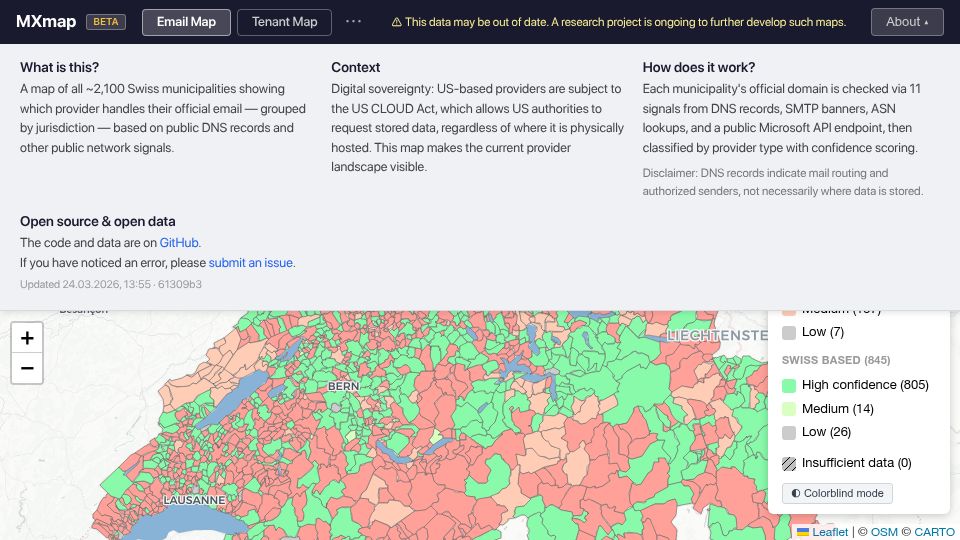This screenshot has width=960, height=540.
Task: Open the GitHub link
Action: (179, 242)
